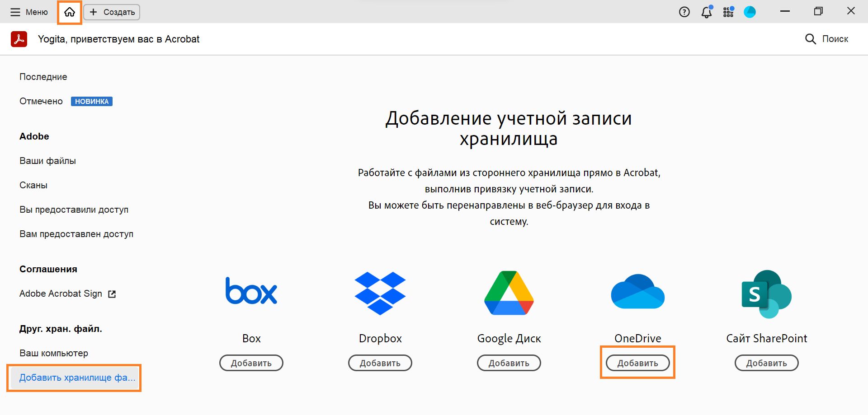The image size is (868, 415).
Task: Open the notifications bell icon
Action: coord(707,12)
